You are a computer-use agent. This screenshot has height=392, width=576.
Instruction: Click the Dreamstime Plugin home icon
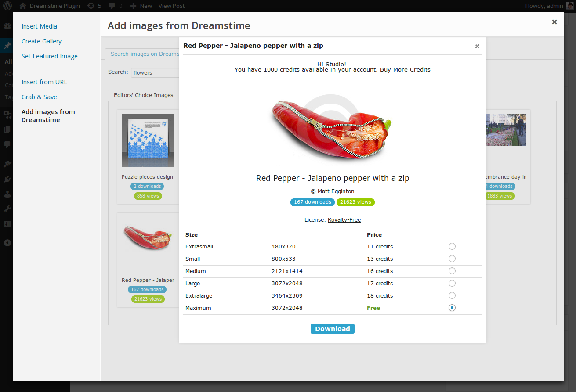(23, 6)
